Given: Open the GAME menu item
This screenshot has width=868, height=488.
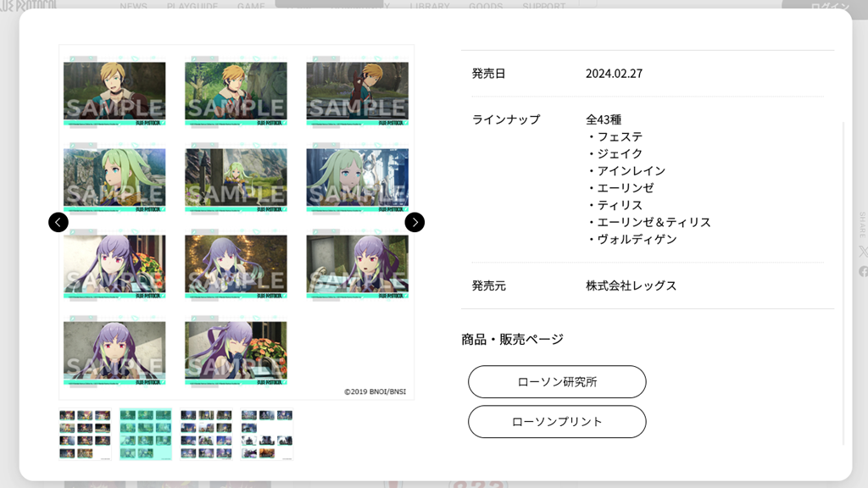Looking at the screenshot, I should tap(251, 6).
